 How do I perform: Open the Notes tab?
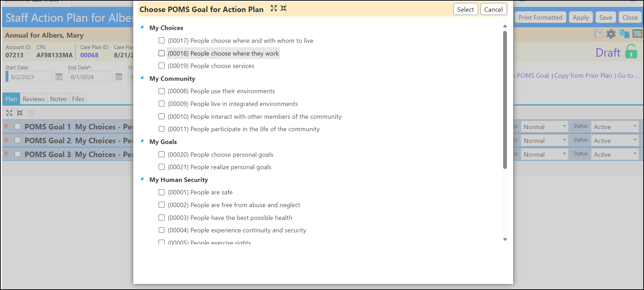pyautogui.click(x=58, y=99)
